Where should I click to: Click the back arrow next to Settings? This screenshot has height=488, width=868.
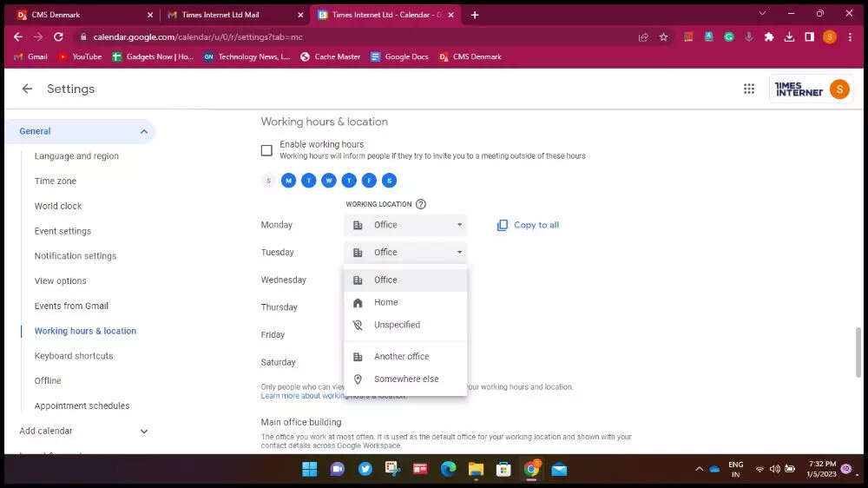click(27, 89)
